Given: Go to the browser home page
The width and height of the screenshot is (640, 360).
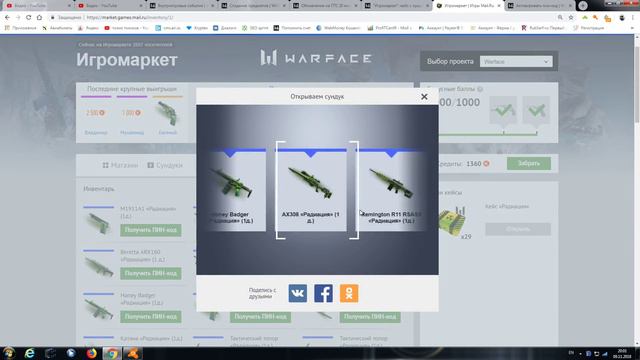Looking at the screenshot, I should [39, 18].
